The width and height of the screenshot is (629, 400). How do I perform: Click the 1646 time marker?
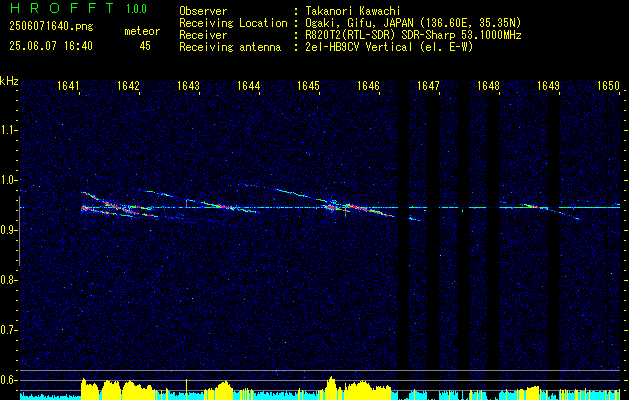click(x=369, y=85)
